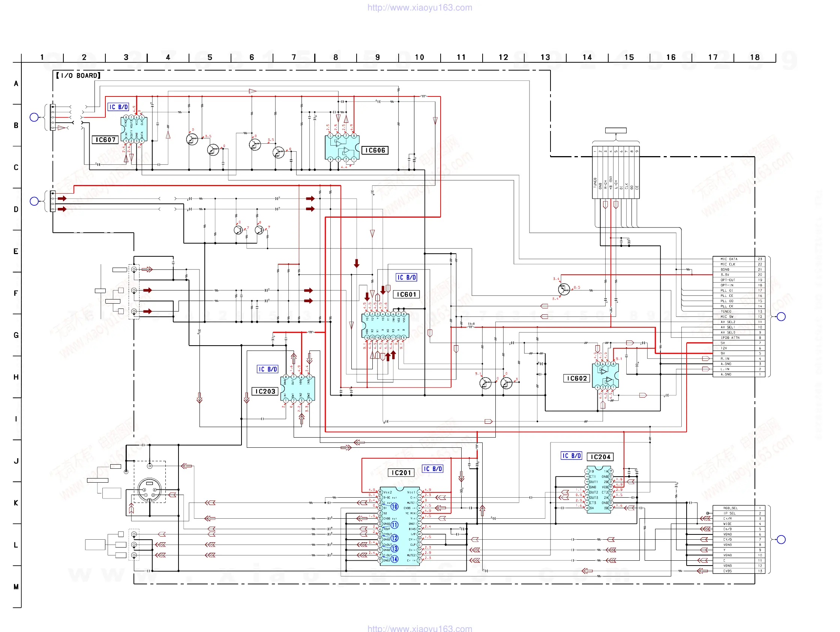Select the IC203 label box
840x632 pixels.
pyautogui.click(x=265, y=391)
